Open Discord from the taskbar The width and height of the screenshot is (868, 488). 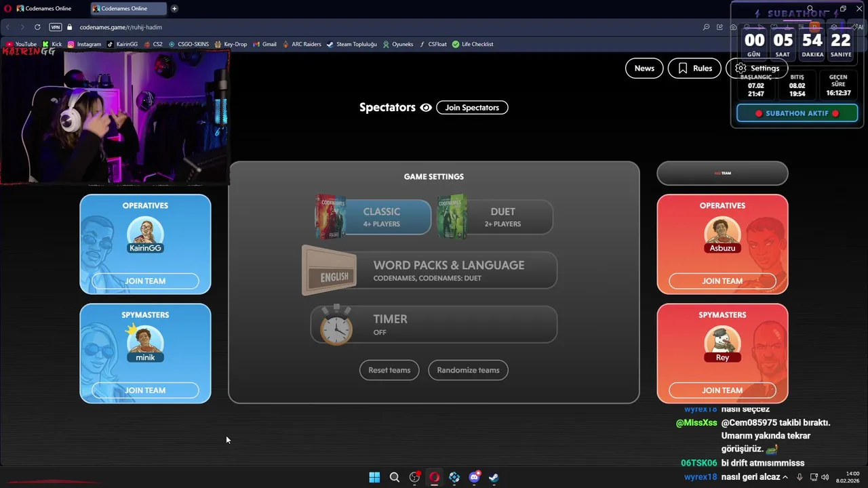(474, 477)
